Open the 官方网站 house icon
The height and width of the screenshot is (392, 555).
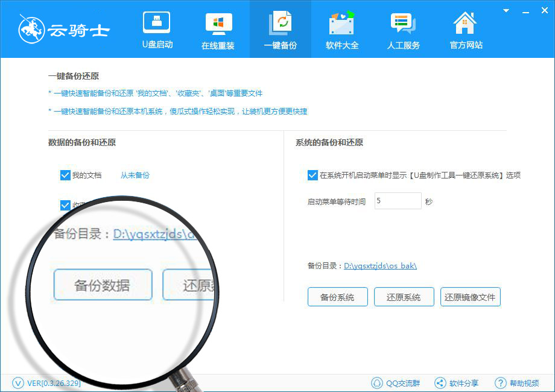[x=465, y=23]
